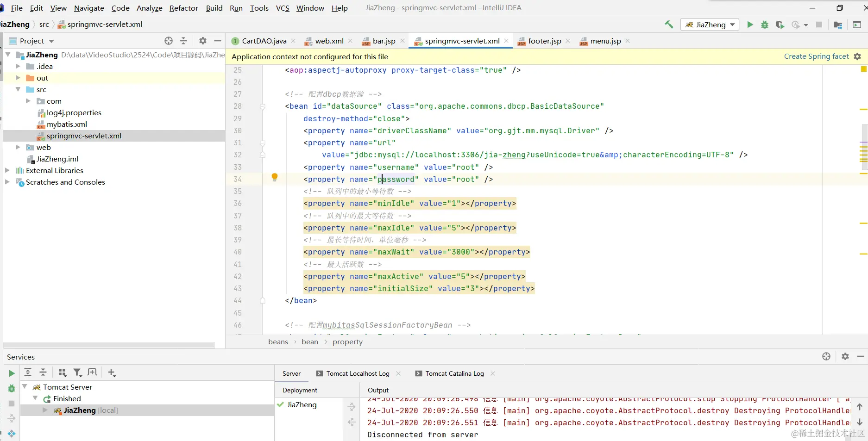Click the intention lightbulb on line 34

click(x=275, y=177)
